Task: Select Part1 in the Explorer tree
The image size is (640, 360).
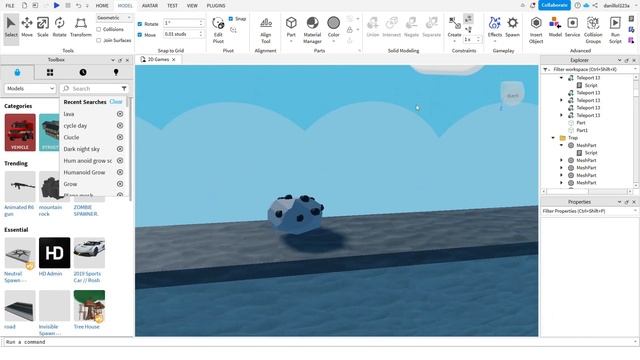Action: [582, 131]
